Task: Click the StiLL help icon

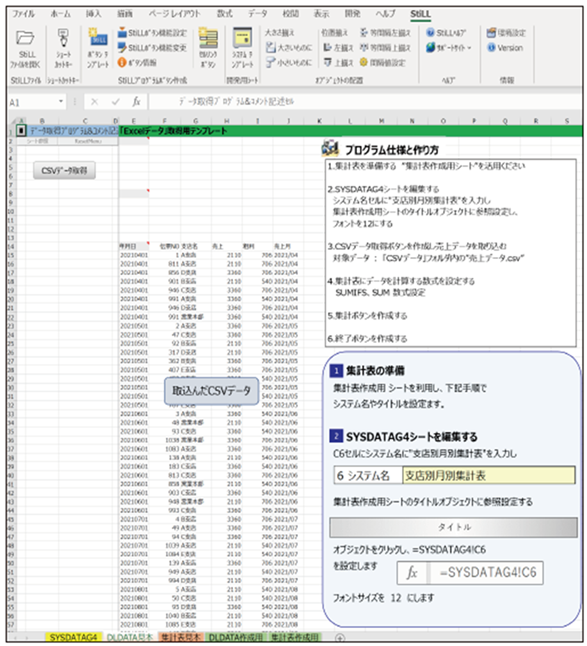Action: click(x=430, y=33)
